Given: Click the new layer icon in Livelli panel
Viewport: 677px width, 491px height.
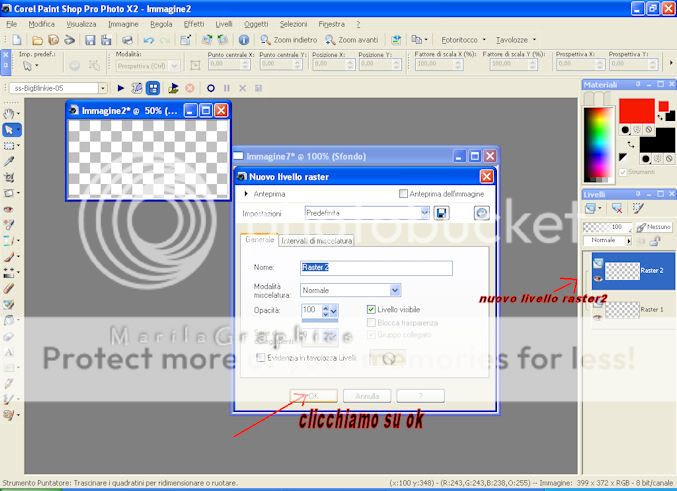Looking at the screenshot, I should [590, 209].
